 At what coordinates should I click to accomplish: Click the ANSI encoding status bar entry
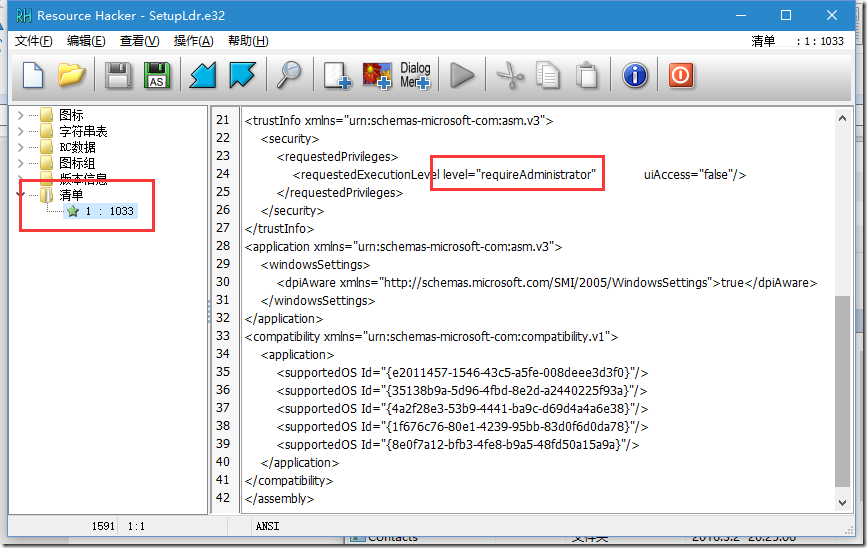point(268,526)
